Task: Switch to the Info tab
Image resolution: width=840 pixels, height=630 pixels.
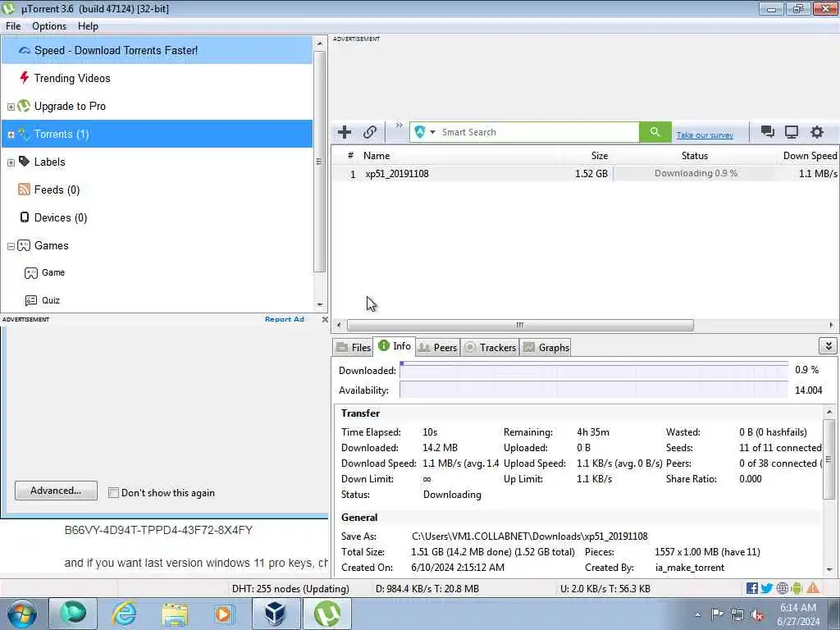Action: pyautogui.click(x=395, y=346)
